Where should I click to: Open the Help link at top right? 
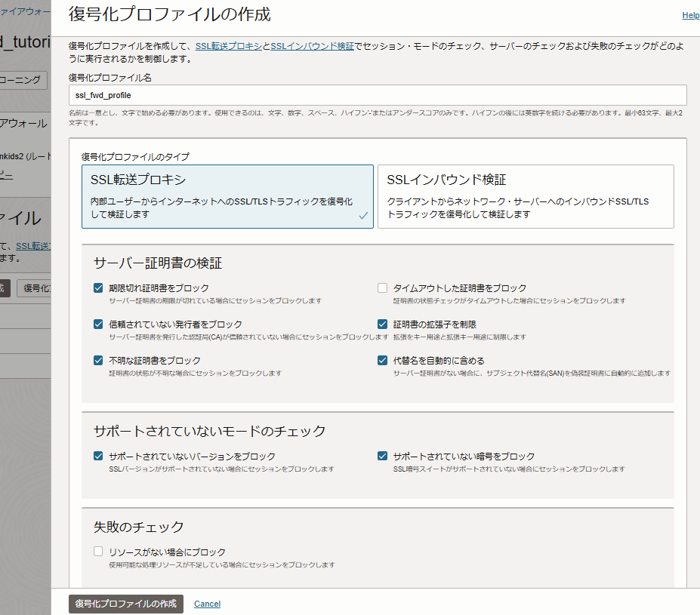[x=691, y=15]
